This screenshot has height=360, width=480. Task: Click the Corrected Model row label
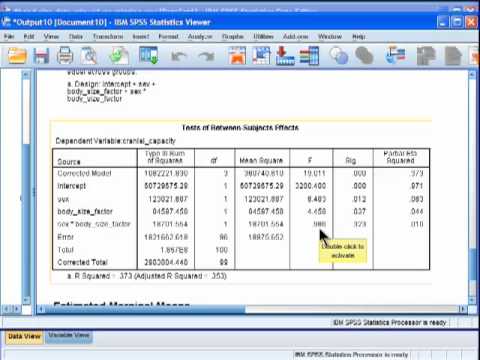84,173
